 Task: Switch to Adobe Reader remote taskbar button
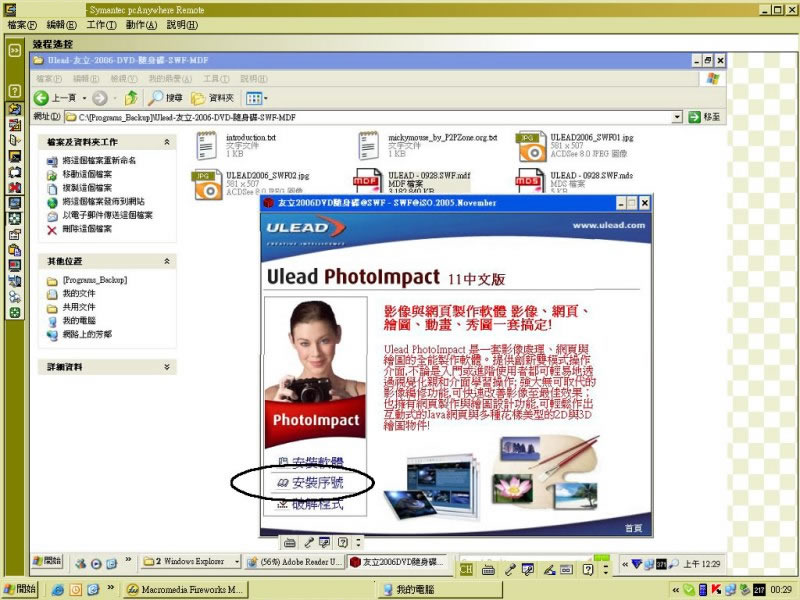tap(294, 562)
